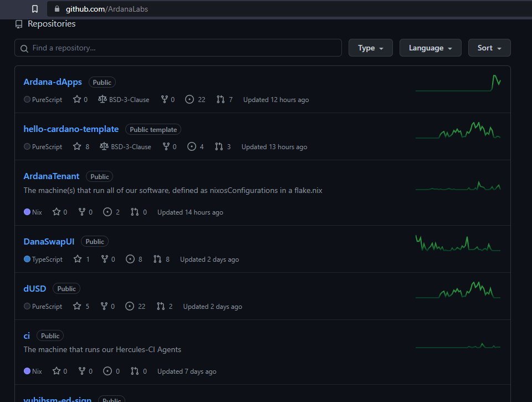Click the fork icon for ci repository
The height and width of the screenshot is (402, 532).
pyautogui.click(x=82, y=371)
